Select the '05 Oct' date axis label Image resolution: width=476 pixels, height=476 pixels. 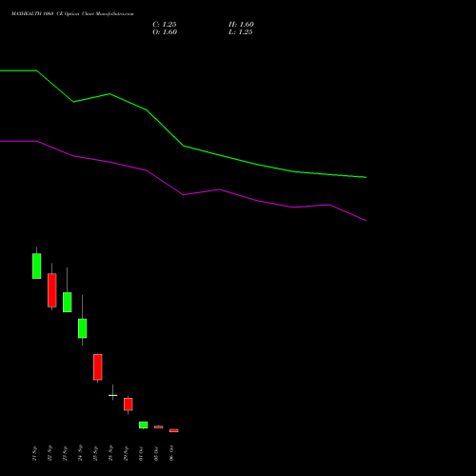(x=156, y=453)
